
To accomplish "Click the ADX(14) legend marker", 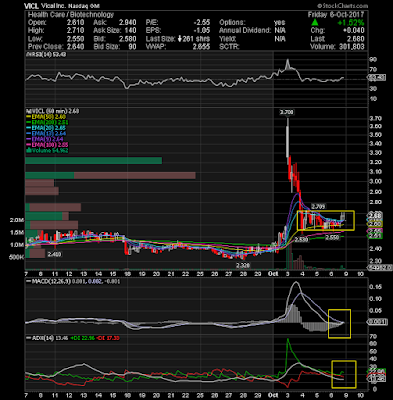I will tap(28, 338).
